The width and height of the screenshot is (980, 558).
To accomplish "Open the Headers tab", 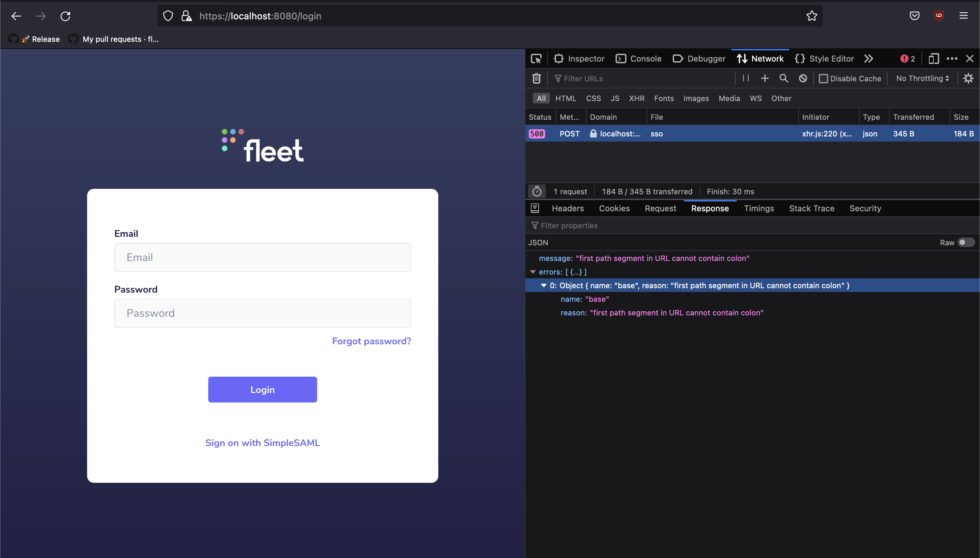I will (568, 209).
